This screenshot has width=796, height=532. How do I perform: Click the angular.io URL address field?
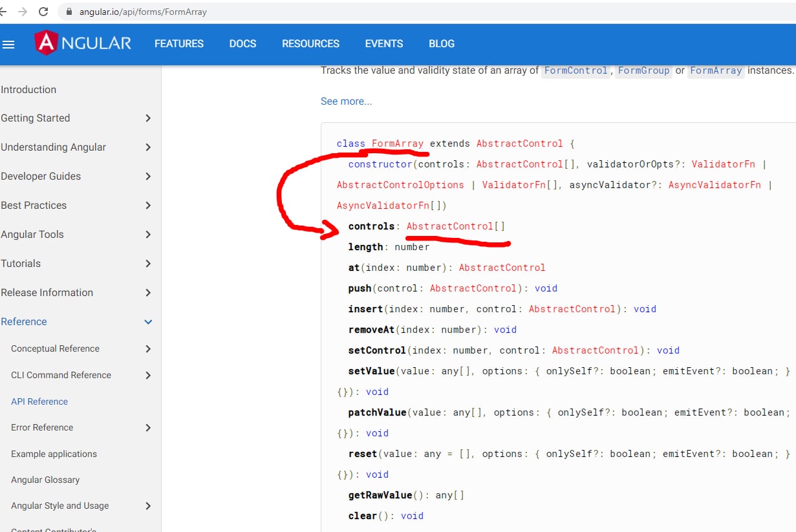pos(143,12)
